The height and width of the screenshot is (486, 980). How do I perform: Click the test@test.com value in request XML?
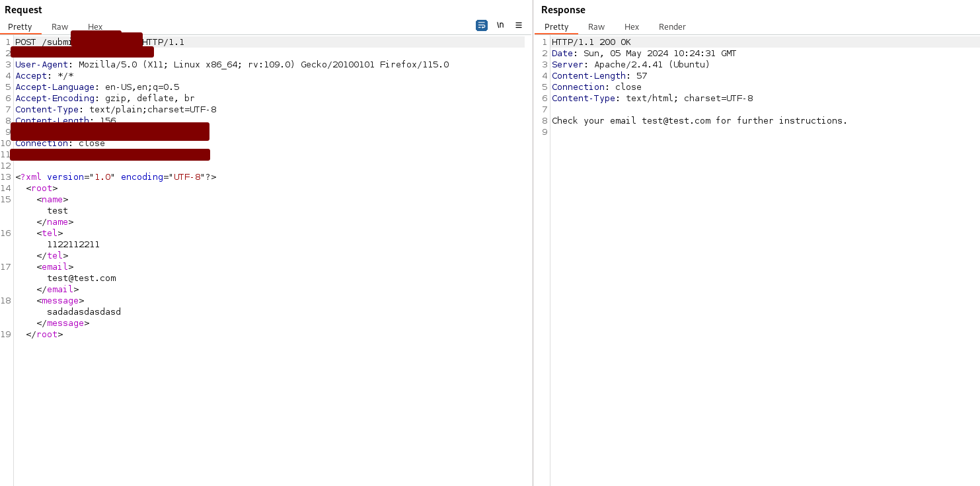pyautogui.click(x=81, y=278)
